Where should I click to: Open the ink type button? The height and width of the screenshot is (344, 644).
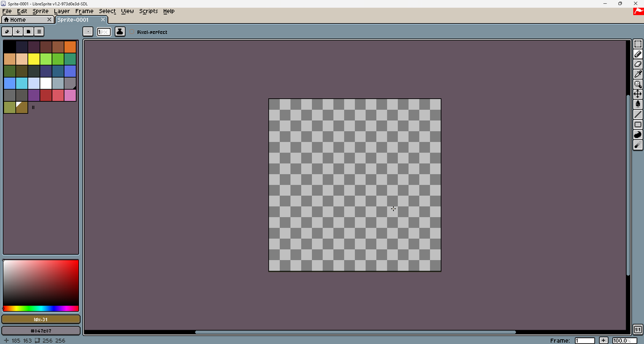pos(120,32)
